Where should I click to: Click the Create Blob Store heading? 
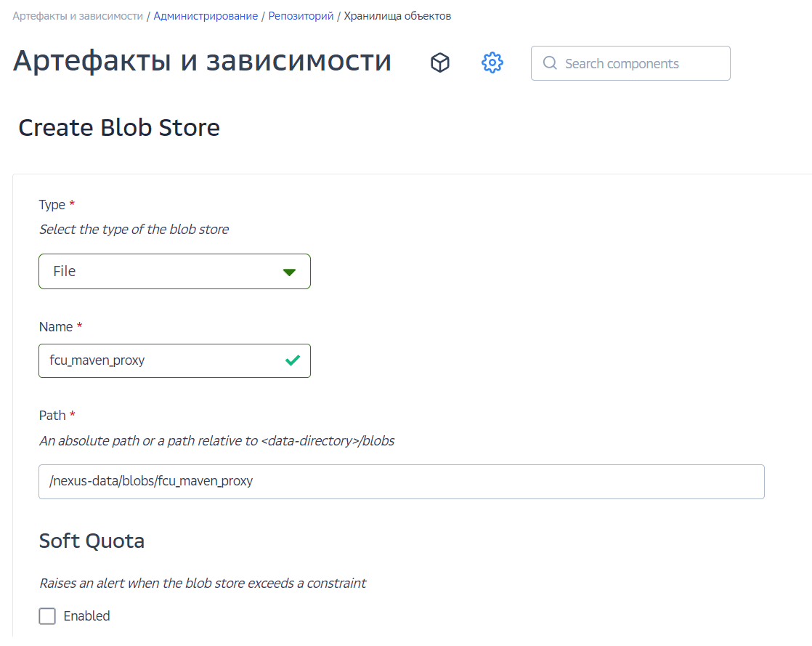[119, 127]
